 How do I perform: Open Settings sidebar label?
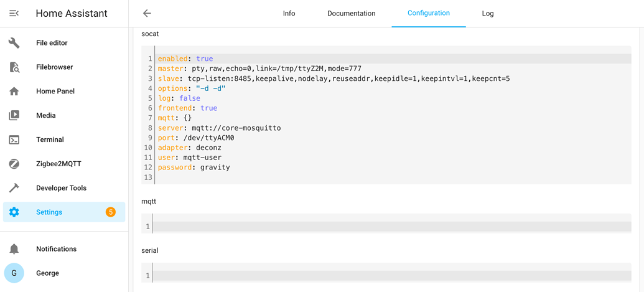pos(49,212)
